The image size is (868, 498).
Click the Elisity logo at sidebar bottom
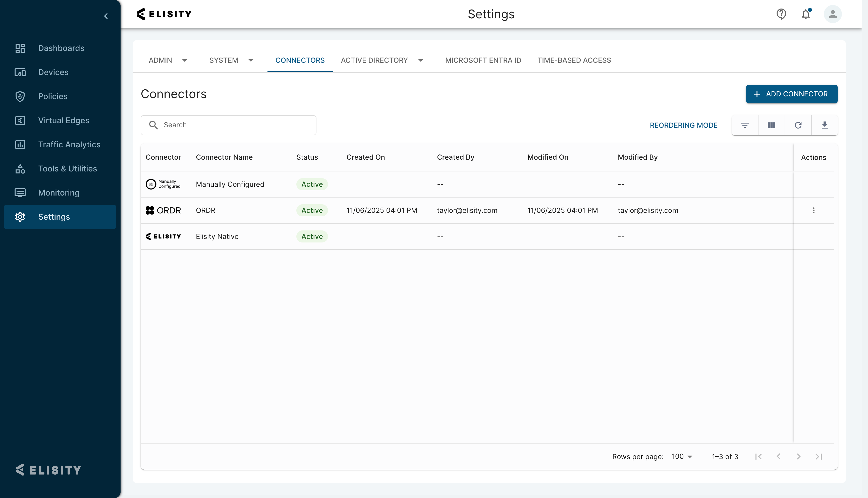48,470
